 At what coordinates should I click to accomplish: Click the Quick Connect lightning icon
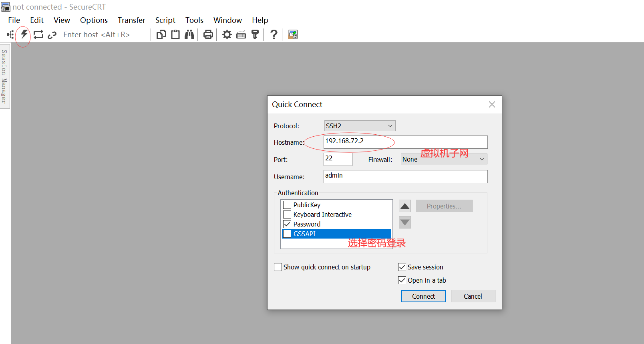coord(24,34)
